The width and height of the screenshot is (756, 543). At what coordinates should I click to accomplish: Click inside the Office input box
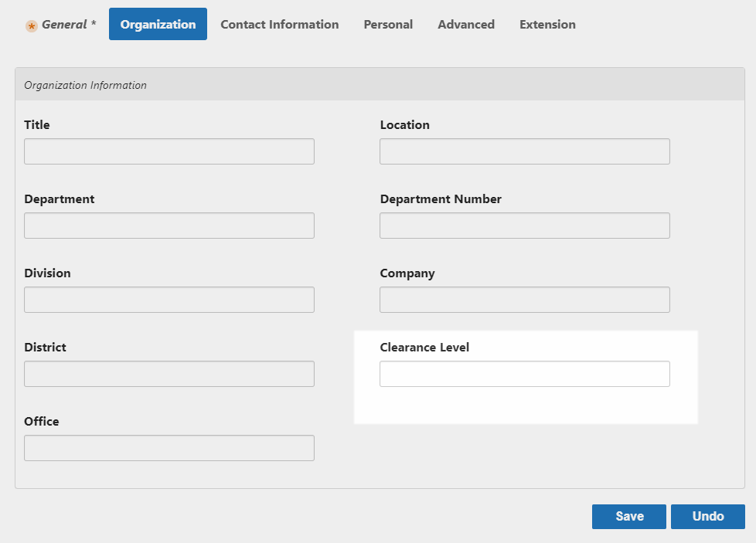[x=169, y=448]
